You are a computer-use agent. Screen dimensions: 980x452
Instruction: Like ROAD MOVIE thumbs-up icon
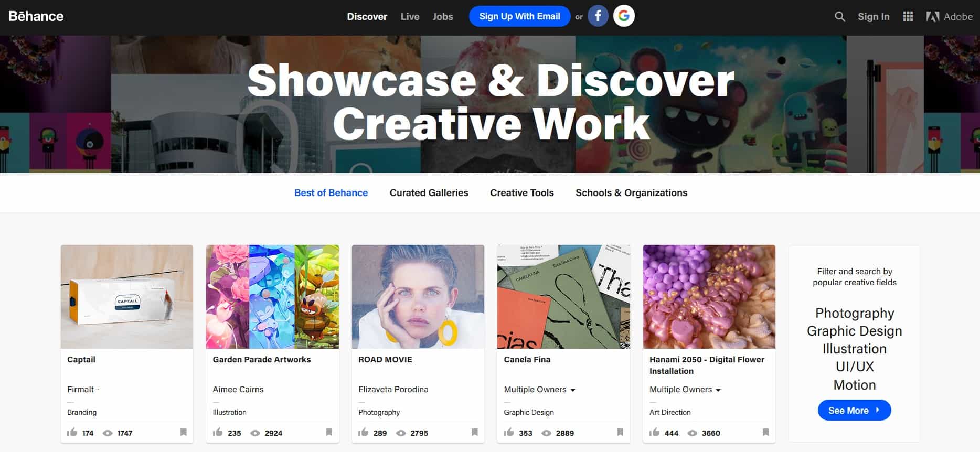(x=363, y=432)
